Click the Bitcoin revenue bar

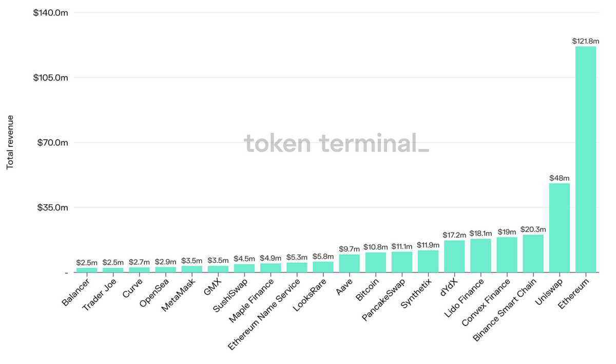point(376,262)
